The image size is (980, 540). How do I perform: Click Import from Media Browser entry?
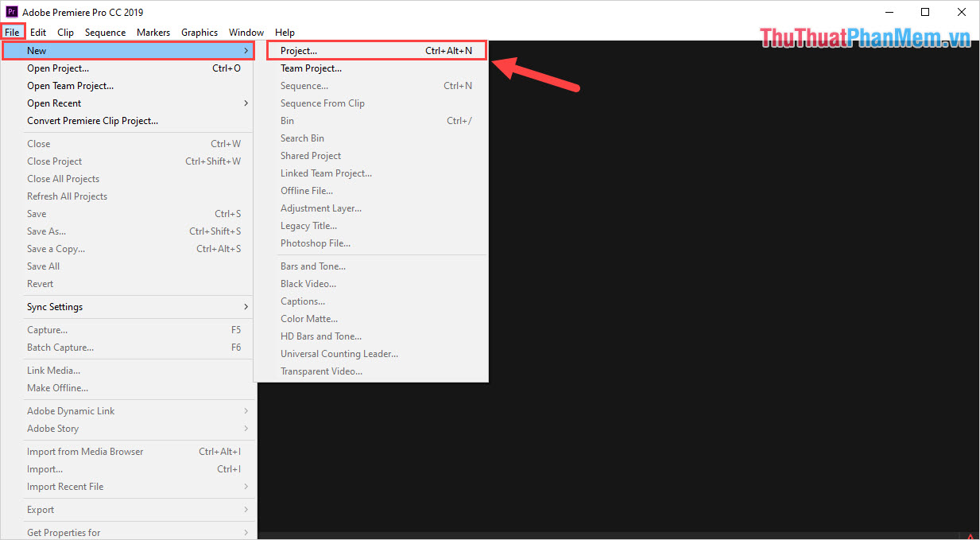click(128, 452)
